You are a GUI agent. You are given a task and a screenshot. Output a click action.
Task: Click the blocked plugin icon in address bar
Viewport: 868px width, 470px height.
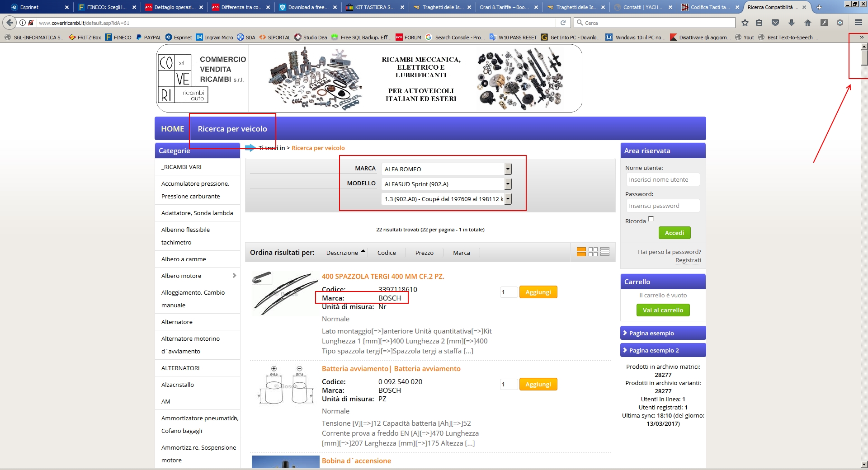pos(31,23)
